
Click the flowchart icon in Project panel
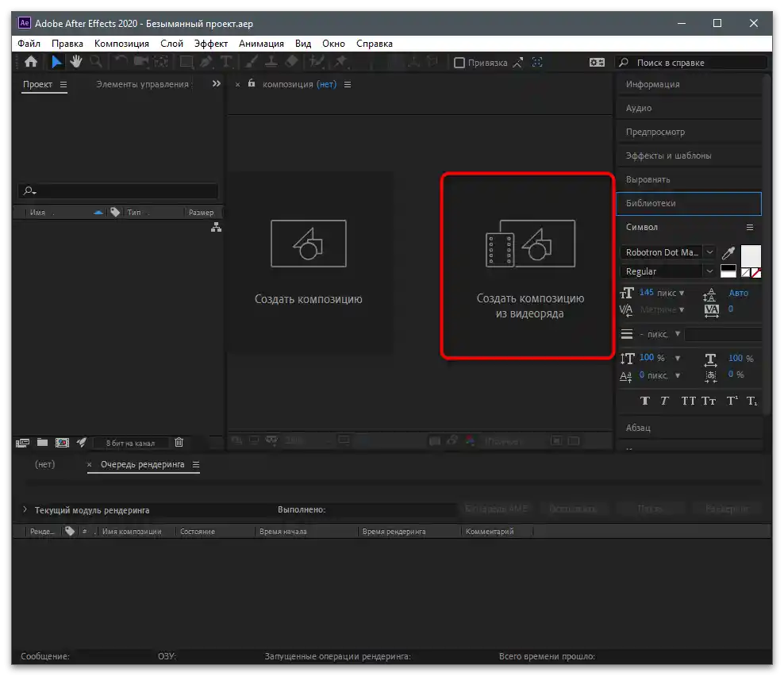coord(216,228)
